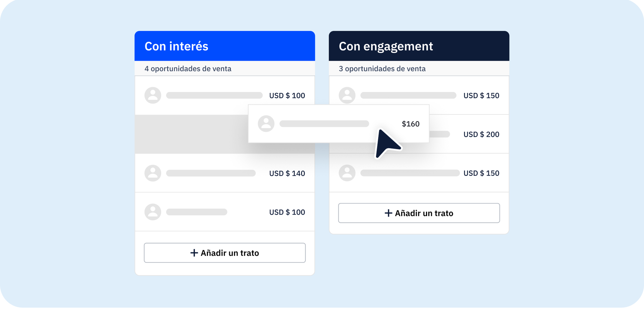Click avatar icon beside USD $ 140 deal
This screenshot has width=644, height=309.
(153, 173)
